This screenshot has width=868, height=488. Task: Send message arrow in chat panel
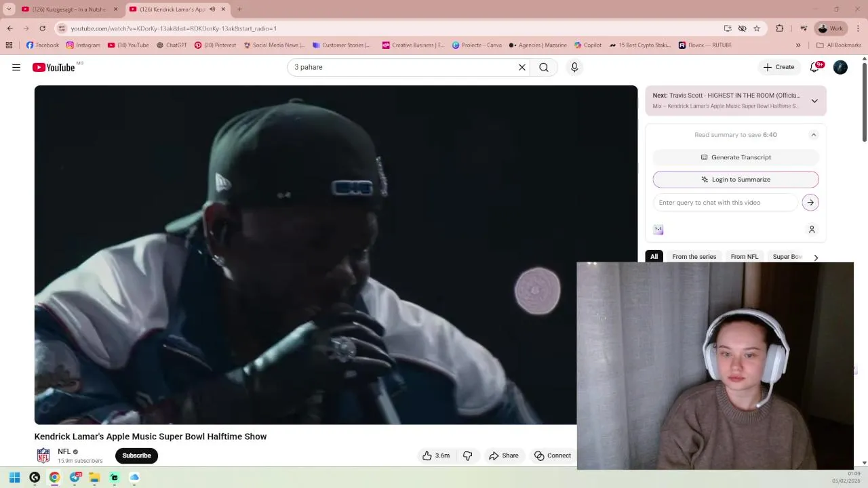click(x=810, y=203)
